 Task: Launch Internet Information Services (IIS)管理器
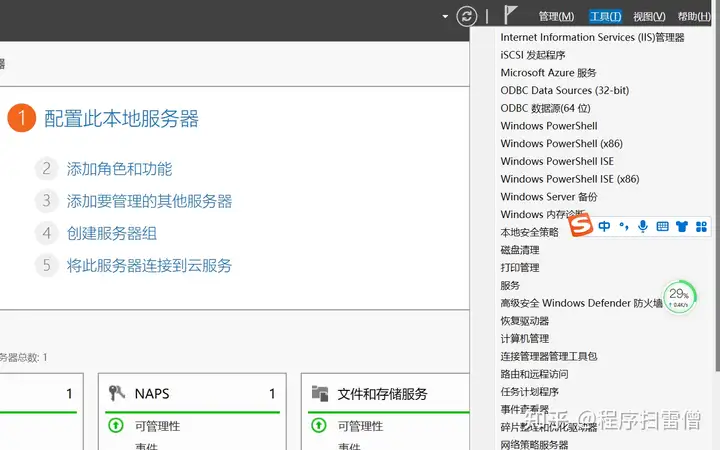pos(592,37)
